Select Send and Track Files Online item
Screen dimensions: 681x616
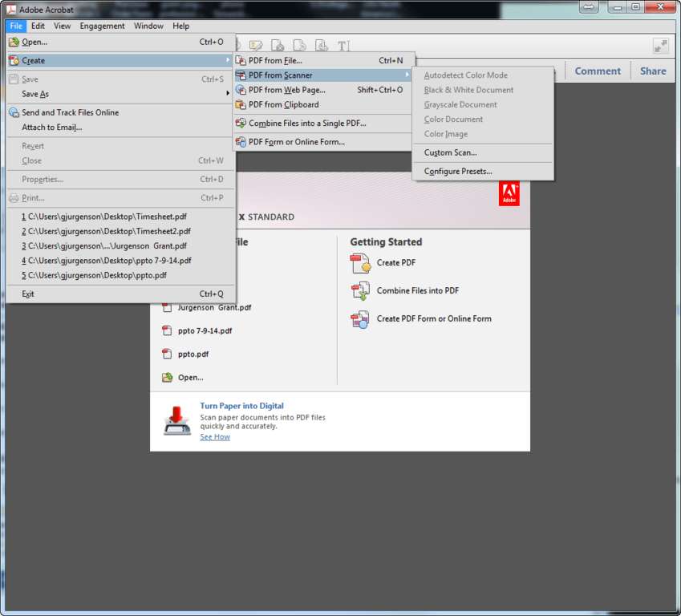tap(120, 112)
